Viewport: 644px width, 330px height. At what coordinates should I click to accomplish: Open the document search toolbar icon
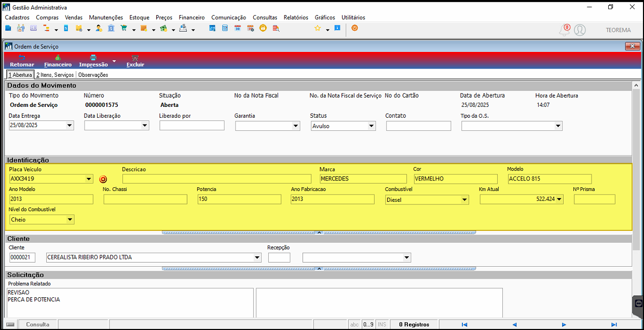pos(276,29)
